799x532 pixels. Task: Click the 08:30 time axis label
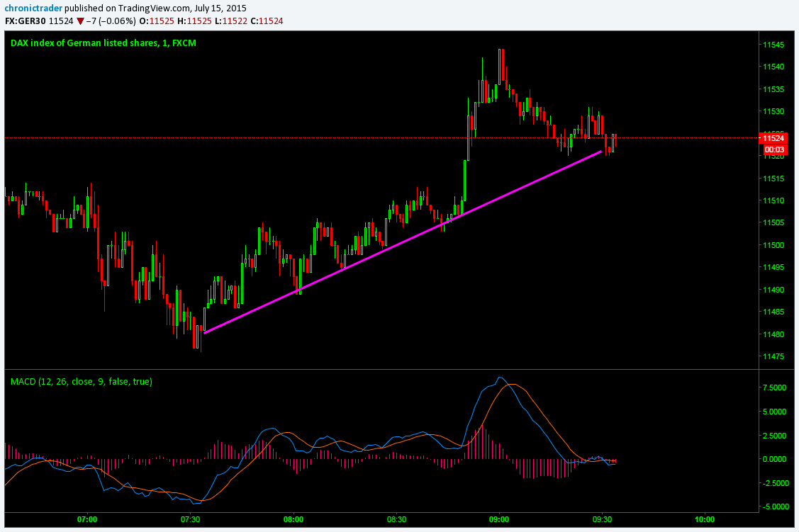click(x=396, y=519)
